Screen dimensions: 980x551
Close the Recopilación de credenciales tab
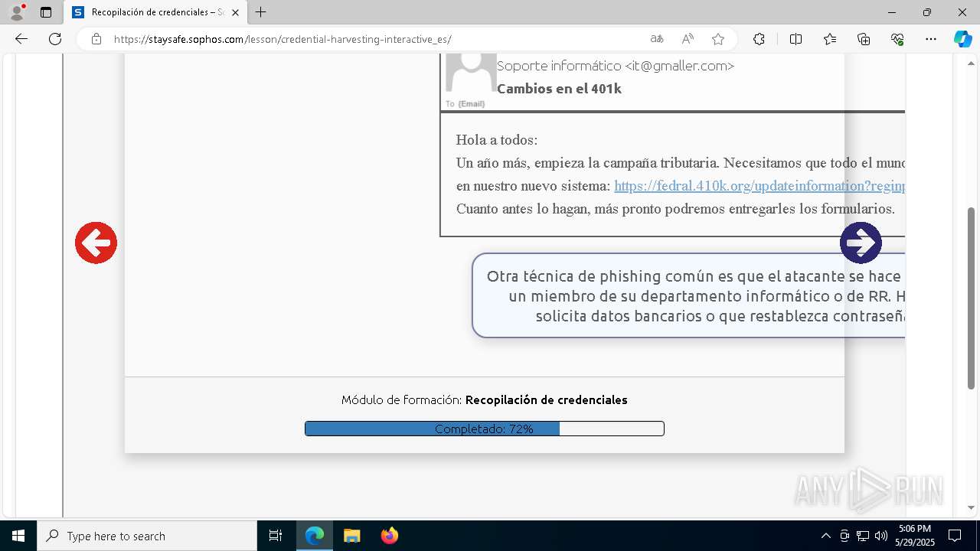click(235, 12)
